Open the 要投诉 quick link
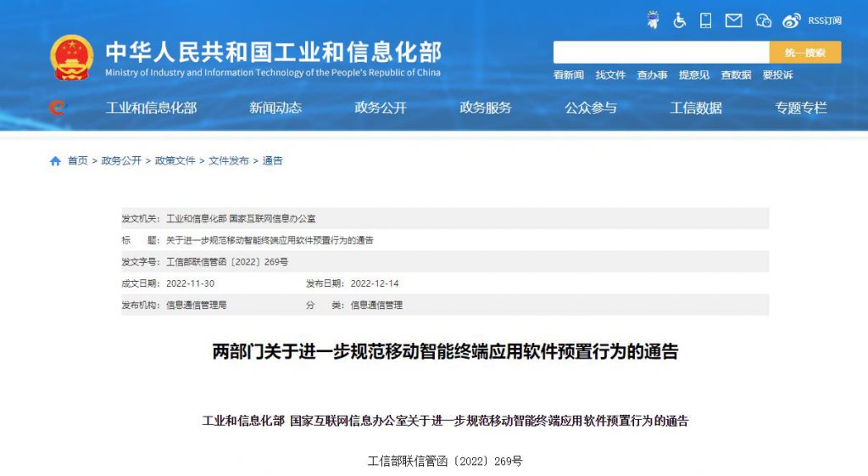Screen dimensions: 868x476 [778, 75]
